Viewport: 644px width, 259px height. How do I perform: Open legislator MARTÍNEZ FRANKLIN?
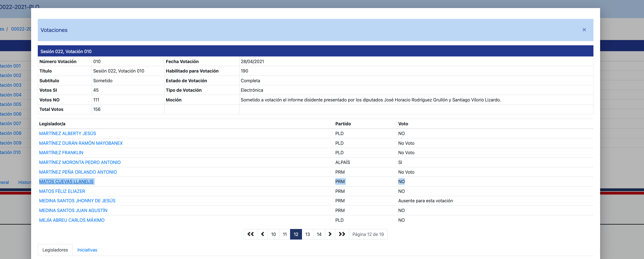click(x=61, y=153)
